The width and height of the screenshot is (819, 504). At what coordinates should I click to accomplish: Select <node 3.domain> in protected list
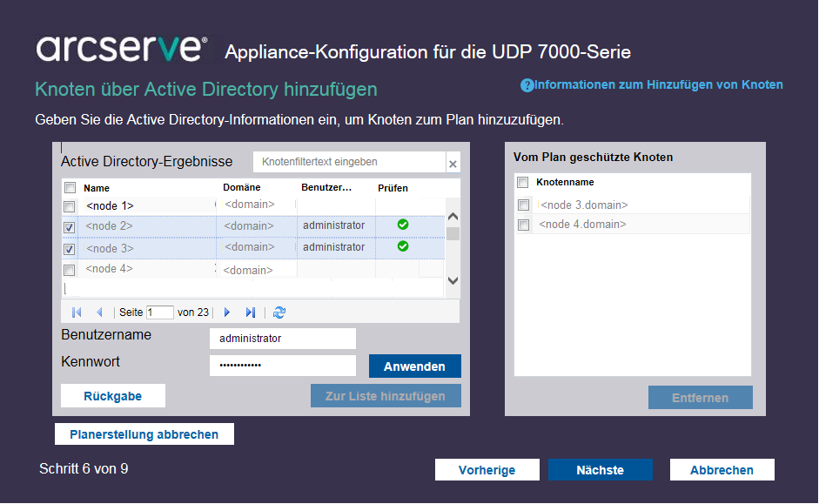pos(584,205)
